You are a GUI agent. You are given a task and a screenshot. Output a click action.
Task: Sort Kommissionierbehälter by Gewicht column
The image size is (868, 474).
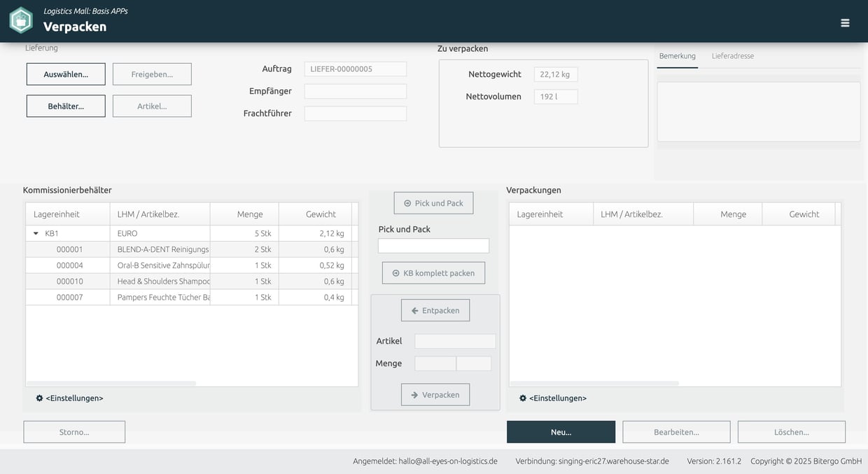coord(315,214)
